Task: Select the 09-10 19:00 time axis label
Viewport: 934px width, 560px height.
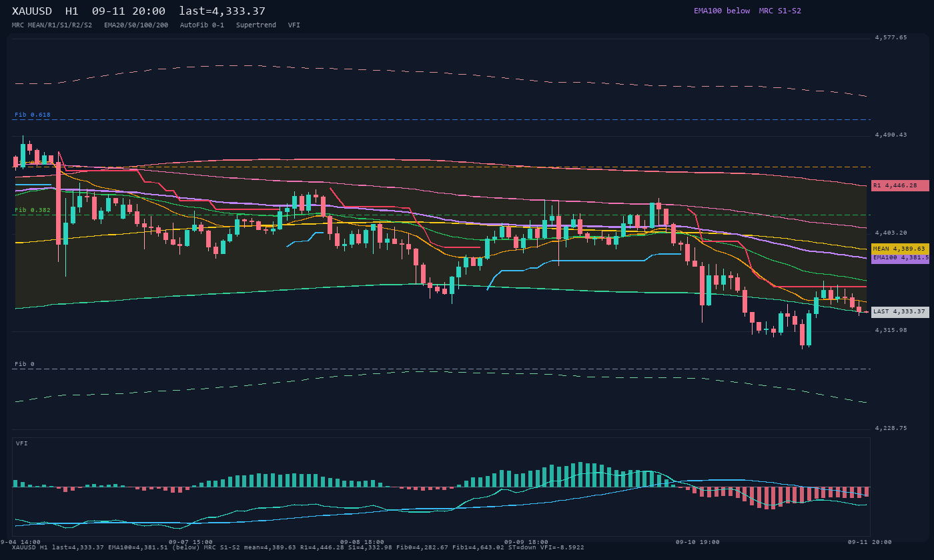Action: tap(698, 542)
